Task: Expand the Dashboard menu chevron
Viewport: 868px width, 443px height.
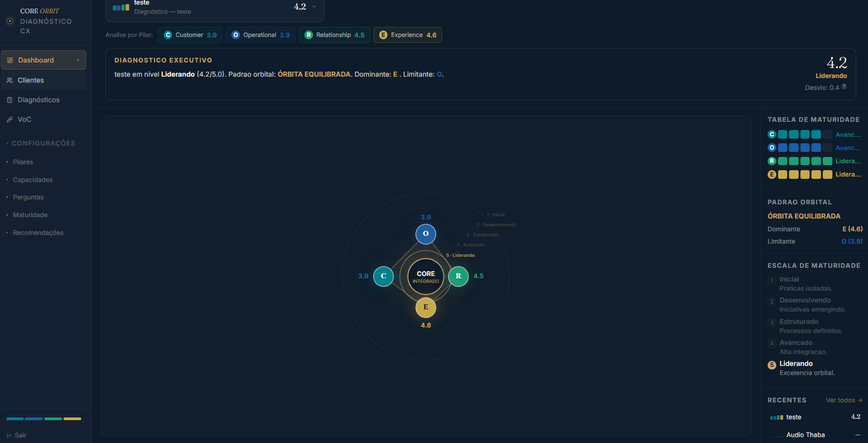Action: [78, 60]
